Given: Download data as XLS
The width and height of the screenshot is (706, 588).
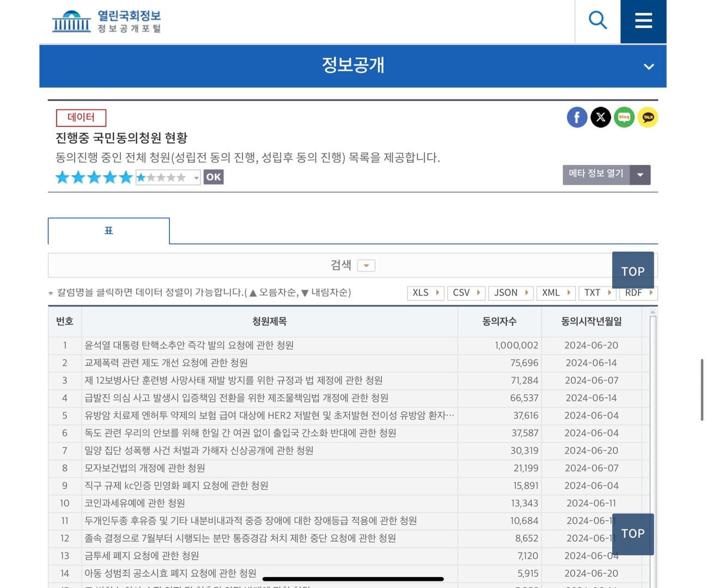Looking at the screenshot, I should (425, 293).
